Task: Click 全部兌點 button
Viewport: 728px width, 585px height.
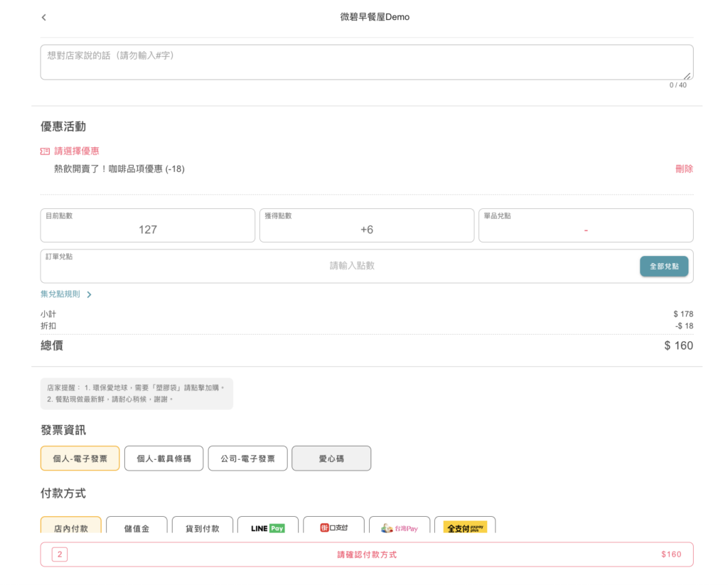Action: coord(663,267)
